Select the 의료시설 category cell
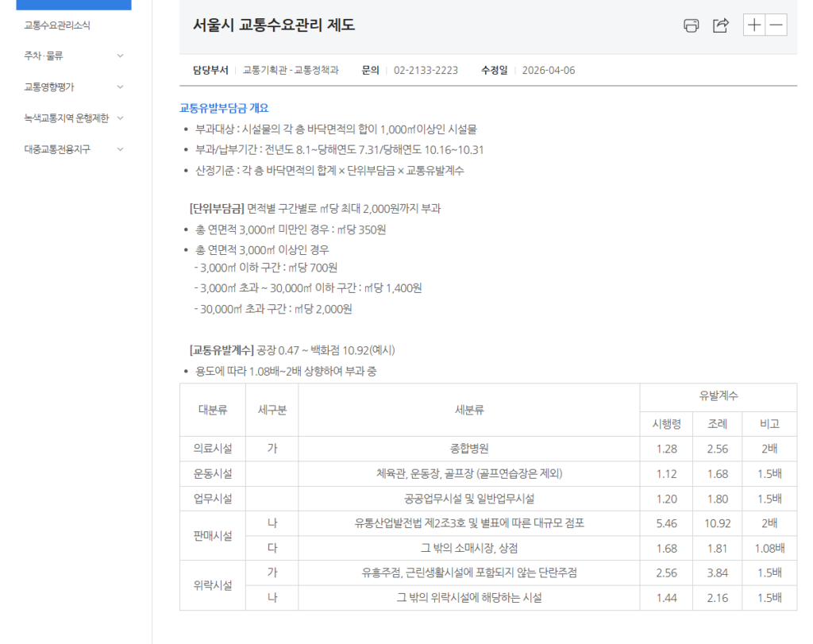The image size is (813, 644). (x=213, y=449)
